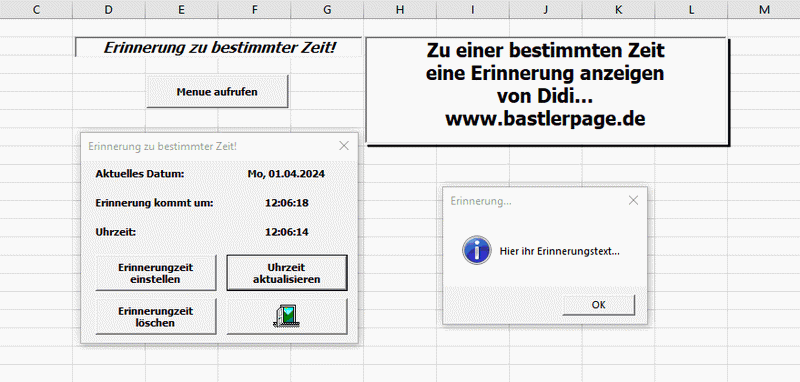Viewport: 800px width, 382px height.
Task: Click the current time 12:06:14 label
Action: click(287, 232)
